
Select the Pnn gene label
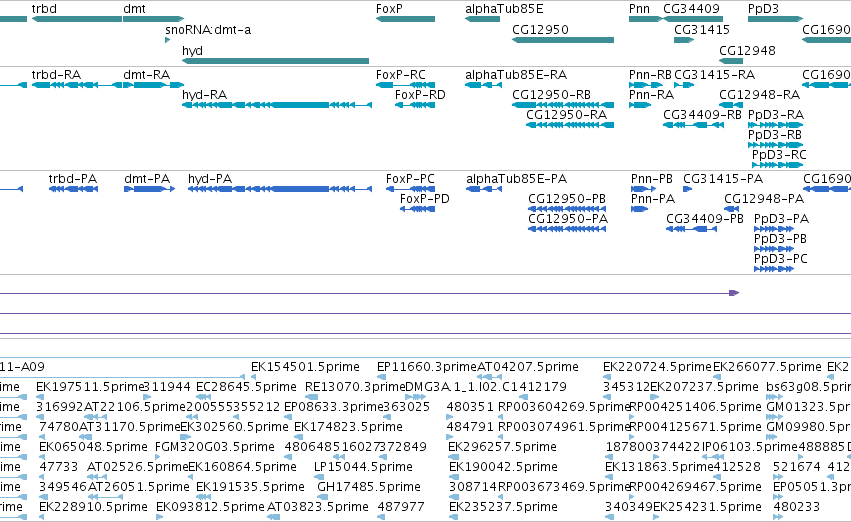pyautogui.click(x=639, y=9)
